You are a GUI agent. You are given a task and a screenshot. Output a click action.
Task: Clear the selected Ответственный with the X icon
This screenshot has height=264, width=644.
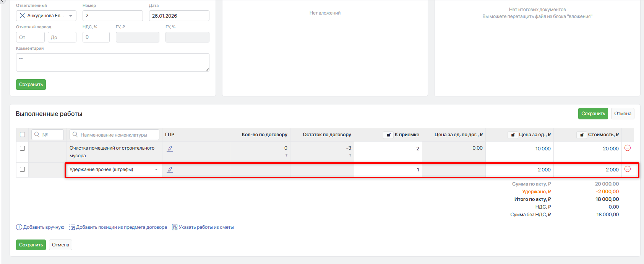pyautogui.click(x=22, y=16)
